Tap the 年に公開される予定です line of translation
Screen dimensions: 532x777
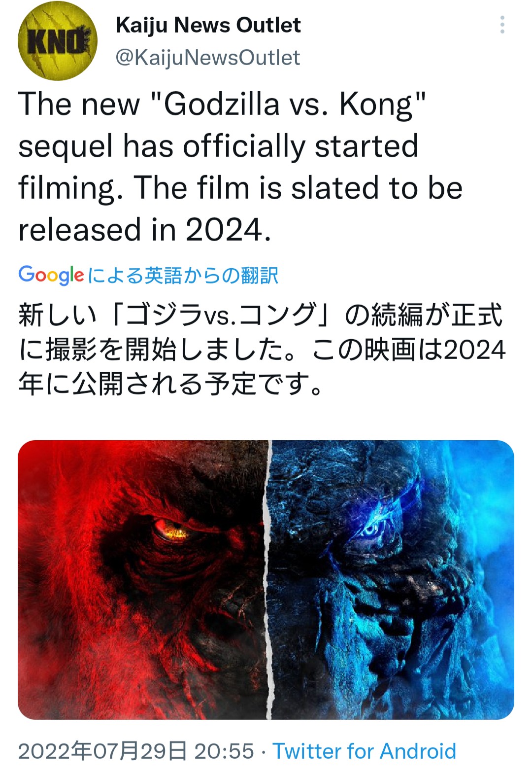coord(170,384)
